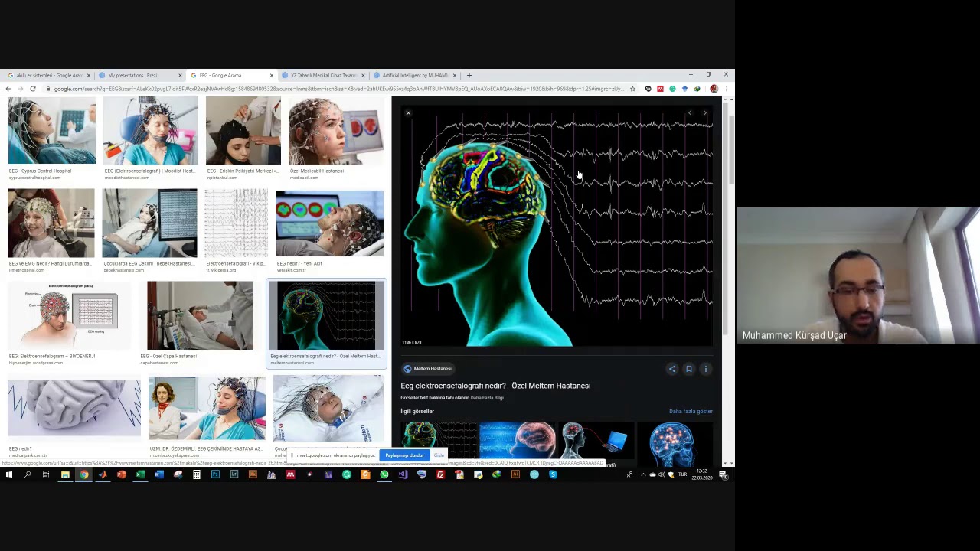Open Word from the taskbar
980x551 pixels.
(159, 474)
